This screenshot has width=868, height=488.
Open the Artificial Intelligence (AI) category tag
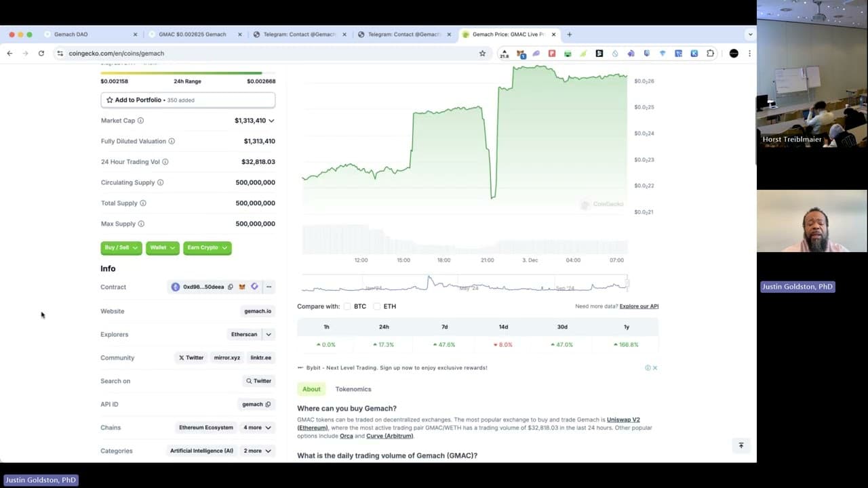pos(201,451)
